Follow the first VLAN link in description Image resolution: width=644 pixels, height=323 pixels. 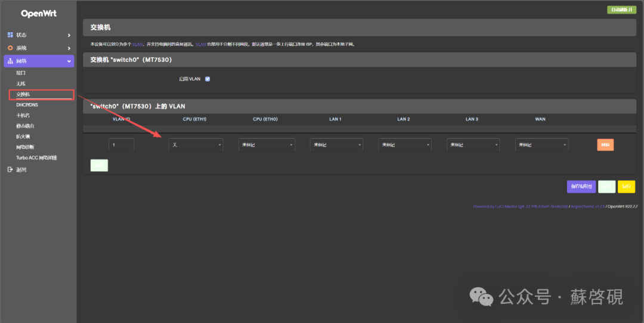[x=138, y=44]
